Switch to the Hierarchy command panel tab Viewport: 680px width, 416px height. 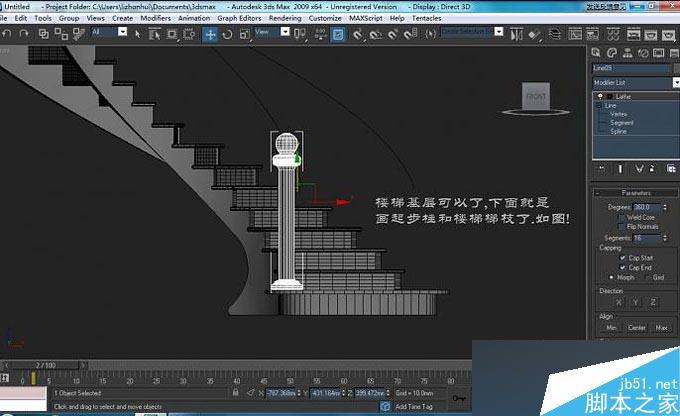tap(627, 53)
